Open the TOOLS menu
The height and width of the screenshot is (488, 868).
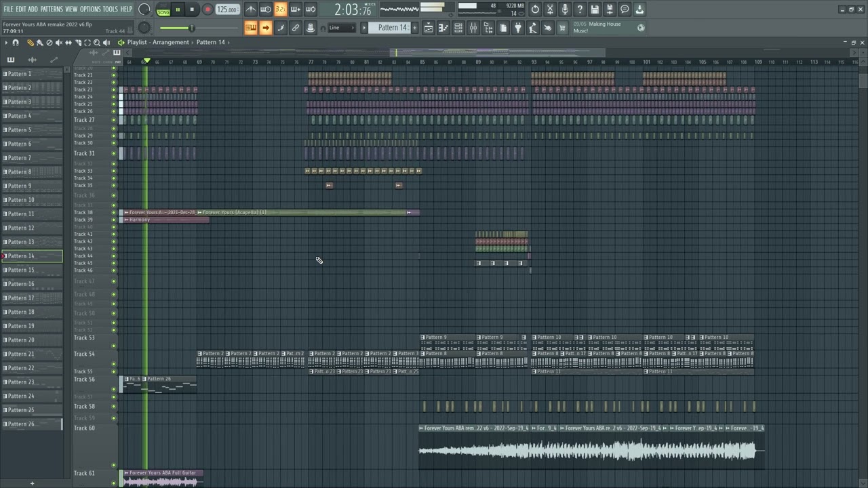click(111, 9)
